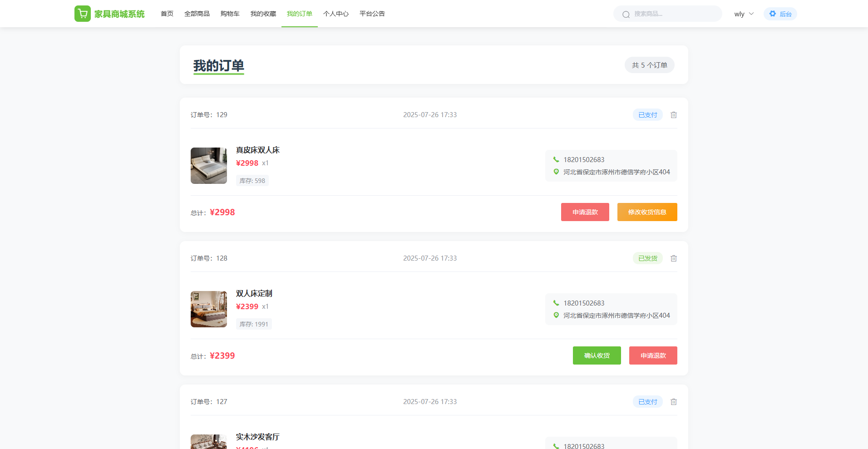
Task: Delete order 128 using trash icon
Action: [674, 258]
